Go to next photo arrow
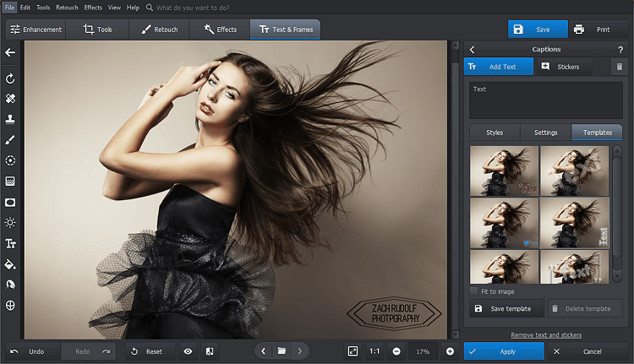634x364 pixels. [300, 351]
